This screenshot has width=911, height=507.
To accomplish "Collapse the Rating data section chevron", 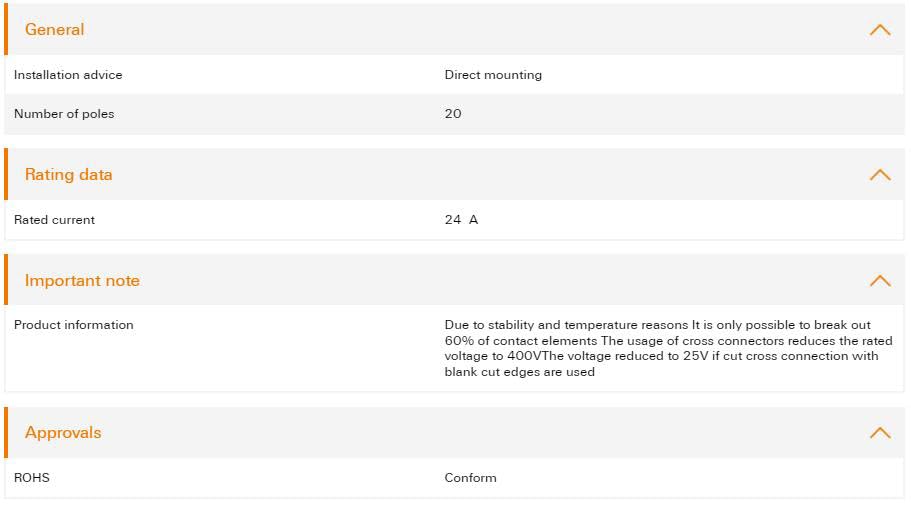I will tap(880, 175).
